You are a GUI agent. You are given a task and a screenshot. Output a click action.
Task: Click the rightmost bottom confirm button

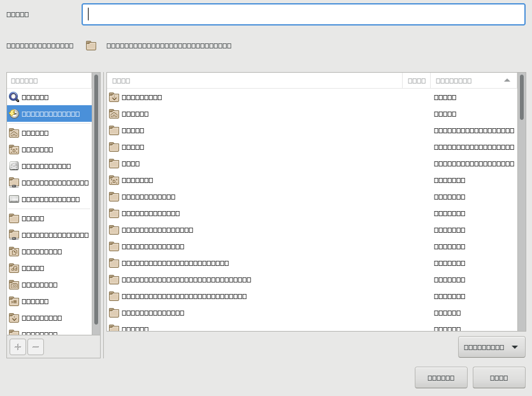[499, 378]
